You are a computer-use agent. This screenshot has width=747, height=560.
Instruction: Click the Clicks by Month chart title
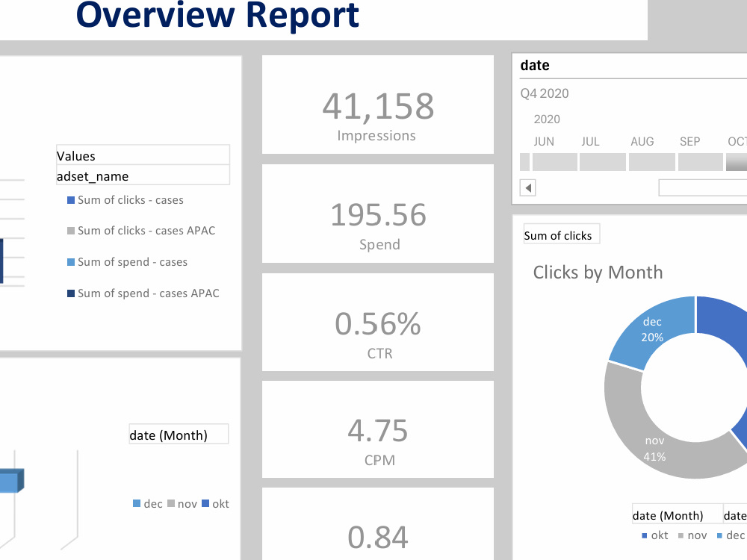pyautogui.click(x=598, y=272)
